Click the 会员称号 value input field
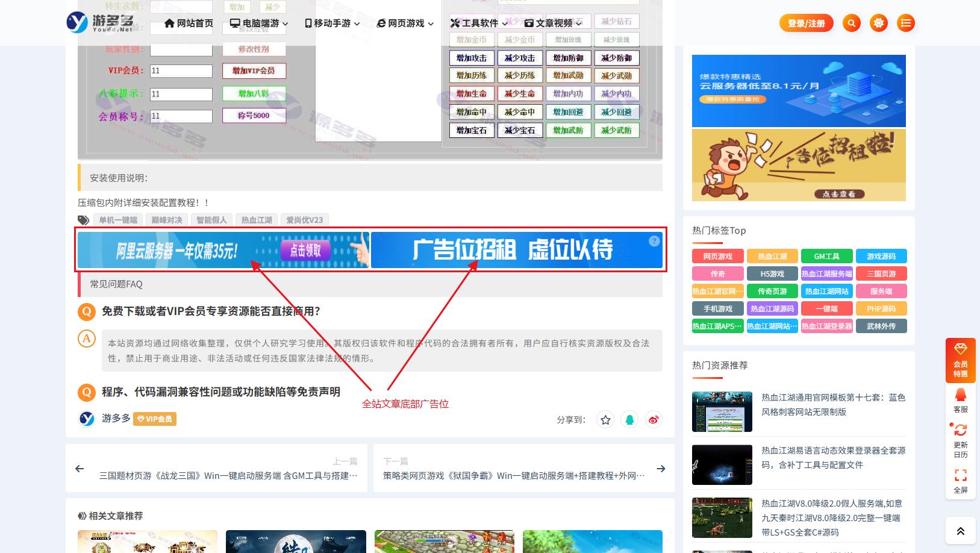This screenshot has width=980, height=553. 181,116
